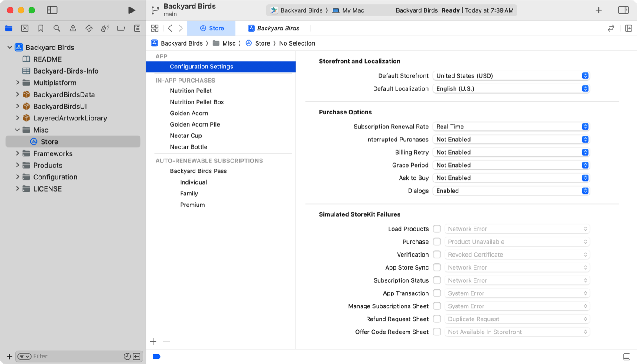Switch to the Backyard Birds editor tab

pyautogui.click(x=273, y=28)
